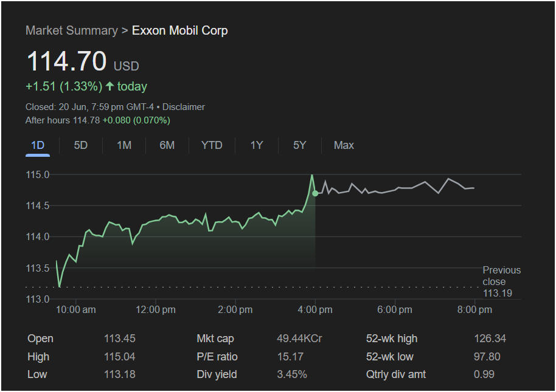This screenshot has height=392, width=556.
Task: Click the P/E ratio label
Action: [x=217, y=357]
